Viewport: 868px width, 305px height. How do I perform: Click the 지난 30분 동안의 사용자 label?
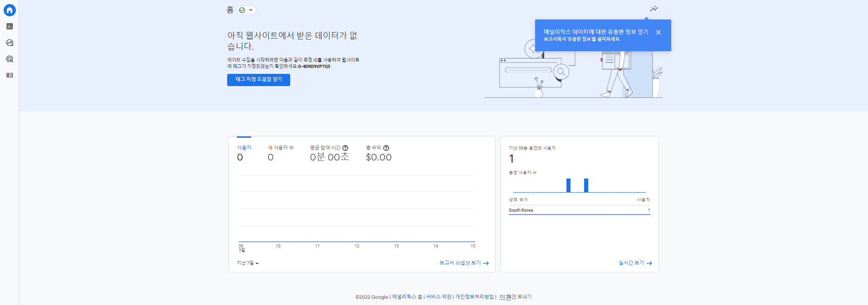[x=532, y=148]
